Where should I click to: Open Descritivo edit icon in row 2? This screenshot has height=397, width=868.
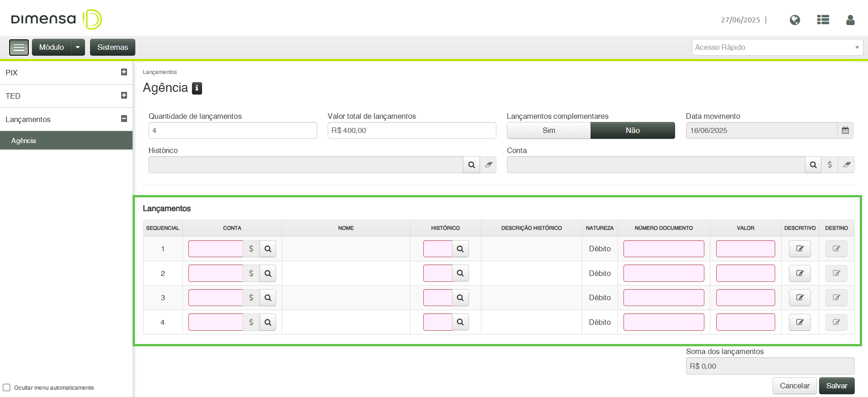click(x=799, y=273)
